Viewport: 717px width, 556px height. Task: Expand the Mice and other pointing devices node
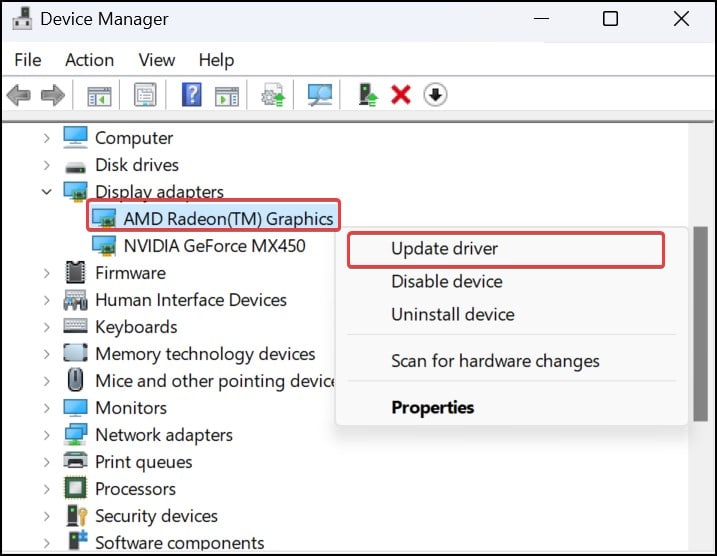click(x=46, y=381)
